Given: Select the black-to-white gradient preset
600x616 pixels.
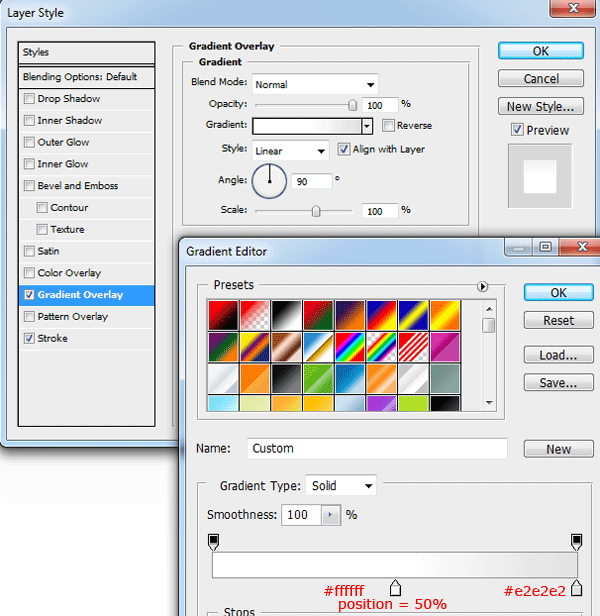Looking at the screenshot, I should (x=286, y=315).
